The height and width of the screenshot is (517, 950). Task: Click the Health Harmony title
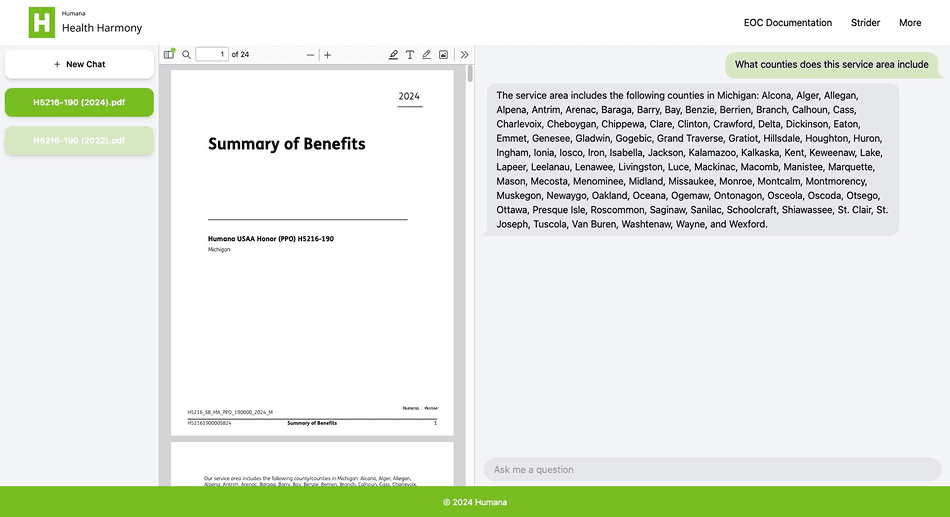(102, 28)
